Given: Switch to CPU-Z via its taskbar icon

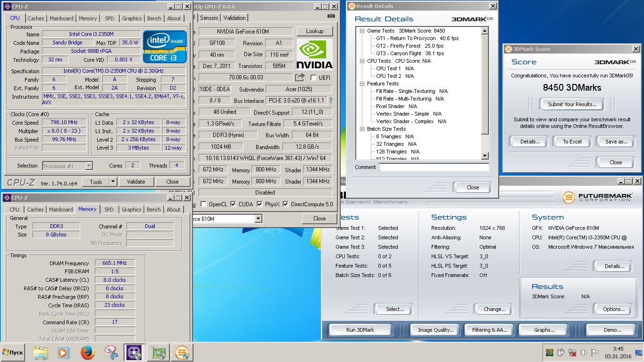Looking at the screenshot, I should point(134,352).
